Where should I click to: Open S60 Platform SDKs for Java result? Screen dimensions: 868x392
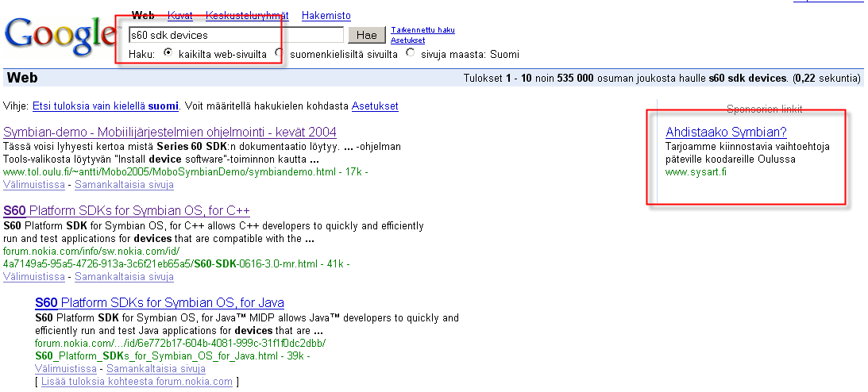point(159,303)
